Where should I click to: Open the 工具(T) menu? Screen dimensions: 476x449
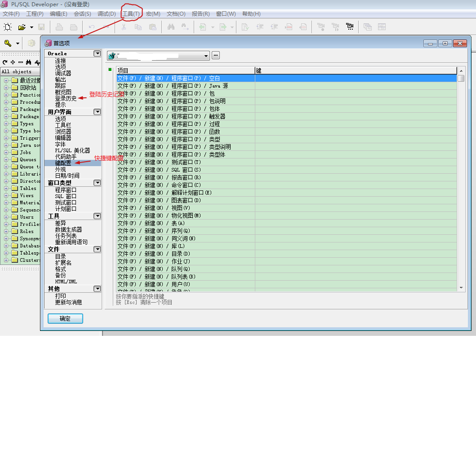[x=131, y=14]
